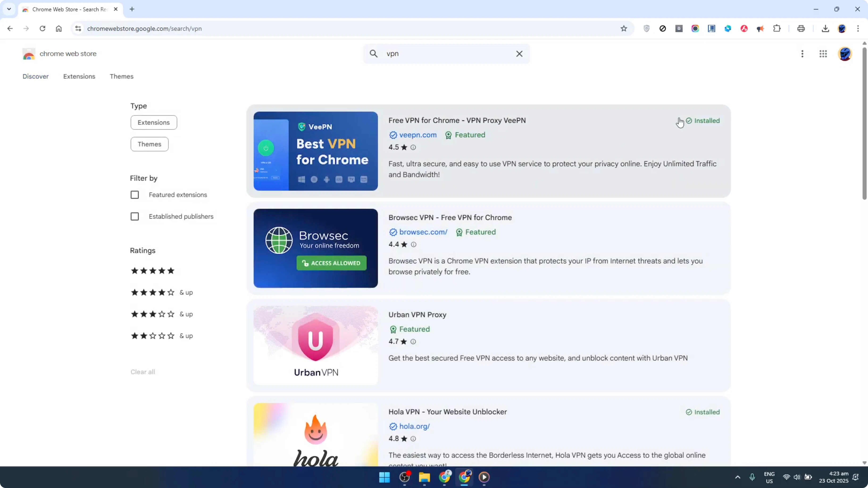Open the Extensions puzzle-piece menu

pyautogui.click(x=777, y=29)
